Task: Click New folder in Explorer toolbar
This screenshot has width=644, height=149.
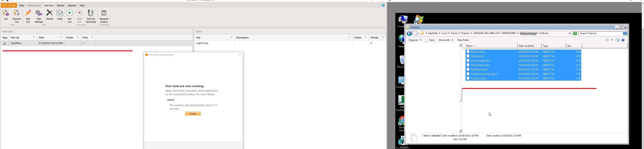Action: click(463, 40)
